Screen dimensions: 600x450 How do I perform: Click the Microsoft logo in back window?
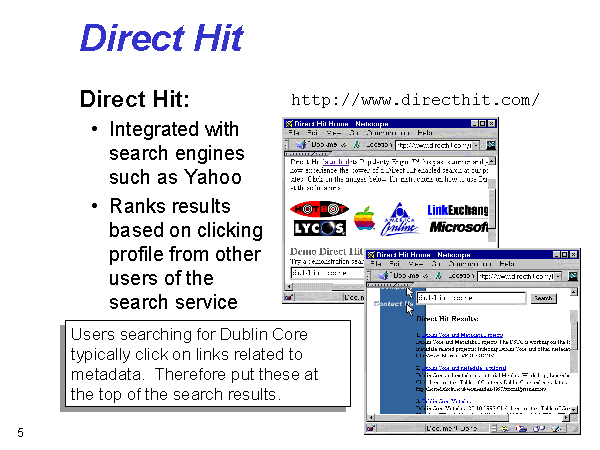(x=459, y=227)
